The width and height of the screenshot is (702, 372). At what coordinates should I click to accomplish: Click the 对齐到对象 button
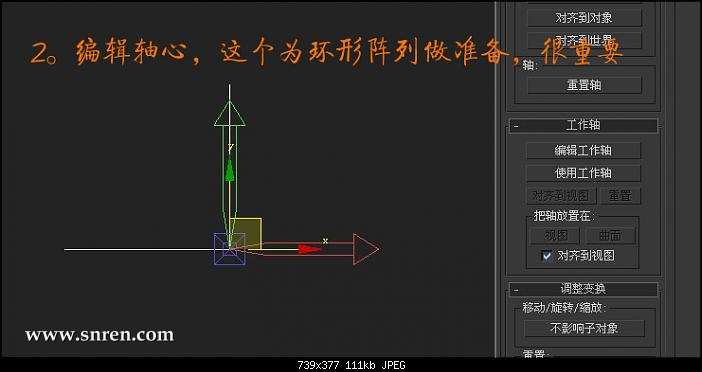click(584, 18)
